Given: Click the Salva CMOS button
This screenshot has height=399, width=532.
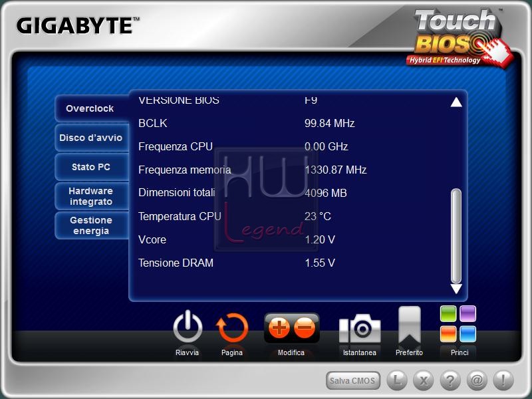Looking at the screenshot, I should [x=353, y=380].
